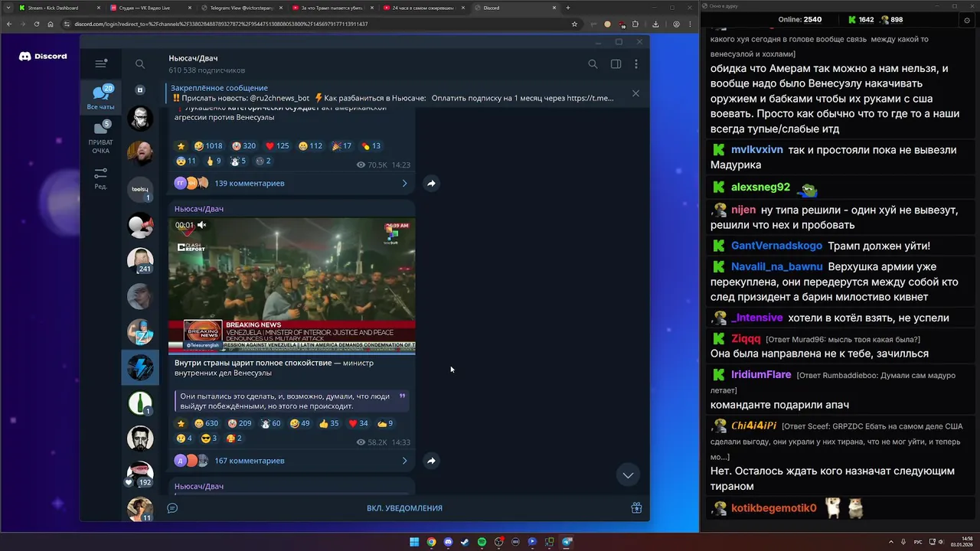The image size is (980, 551).
Task: Jump to the latest message with the down arrow
Action: [x=628, y=475]
